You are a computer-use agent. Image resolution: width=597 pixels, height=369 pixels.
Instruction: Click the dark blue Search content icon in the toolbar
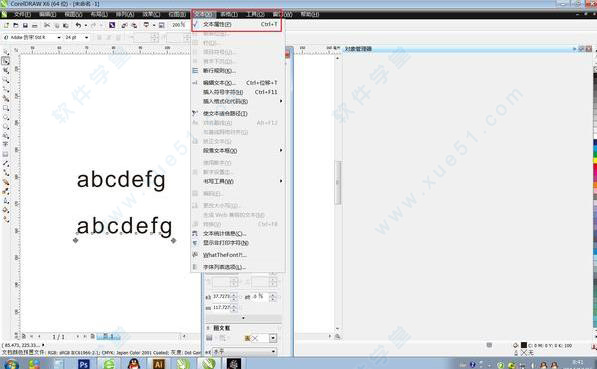point(112,25)
